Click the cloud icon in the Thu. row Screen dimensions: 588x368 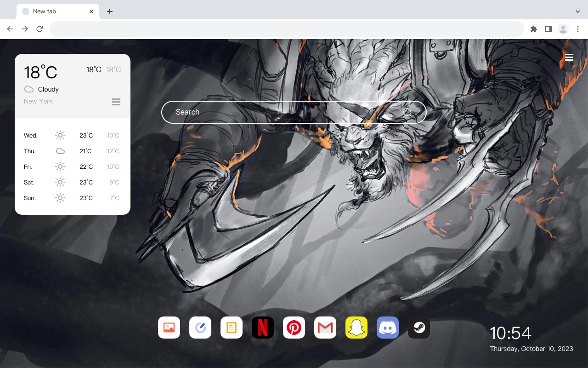tap(60, 151)
